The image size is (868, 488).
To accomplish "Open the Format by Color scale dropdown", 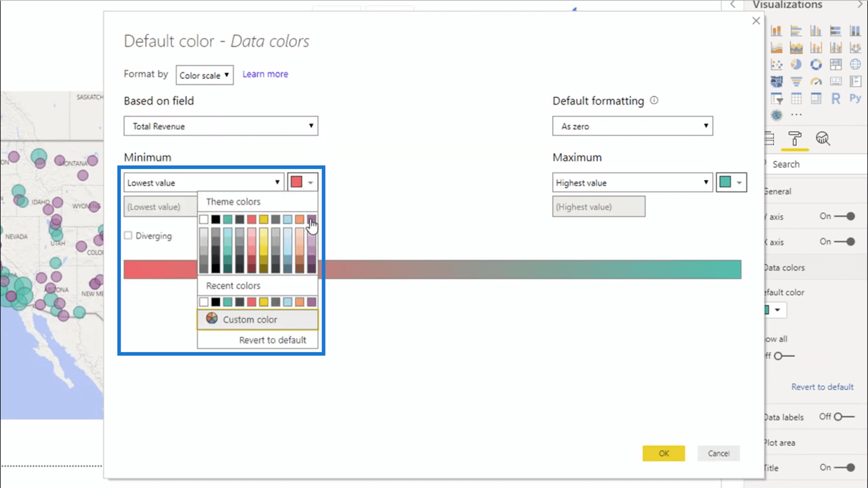I will (x=205, y=75).
